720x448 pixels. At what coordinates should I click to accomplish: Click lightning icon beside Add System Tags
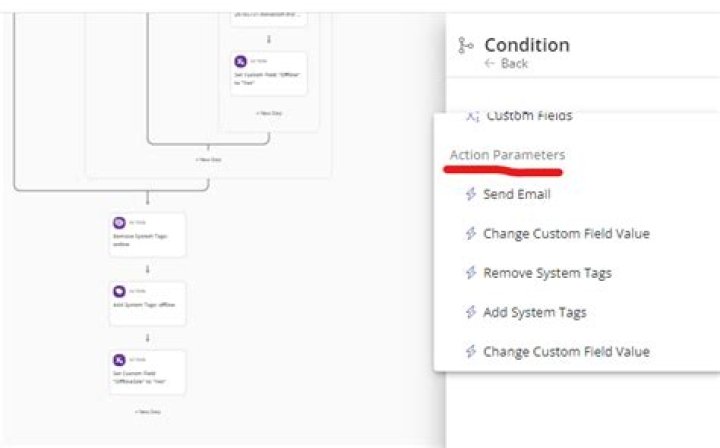[471, 312]
